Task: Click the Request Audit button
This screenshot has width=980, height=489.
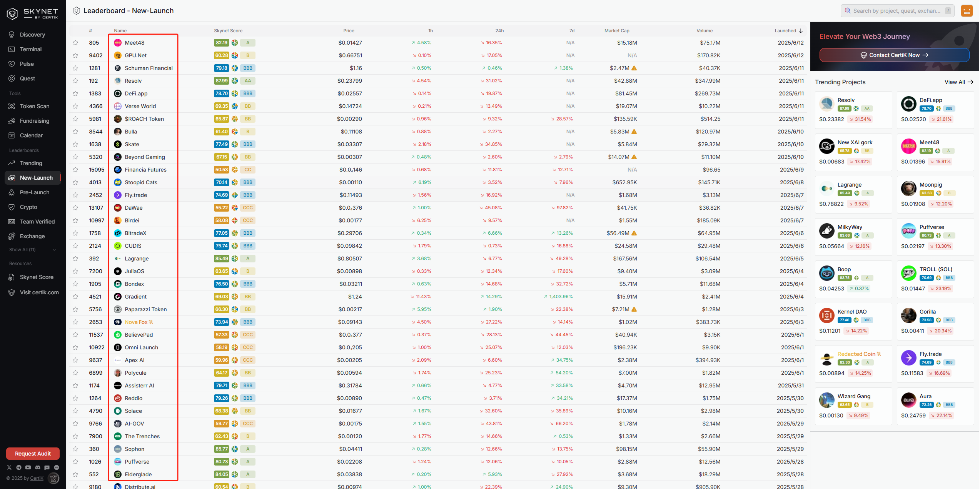Action: point(33,454)
